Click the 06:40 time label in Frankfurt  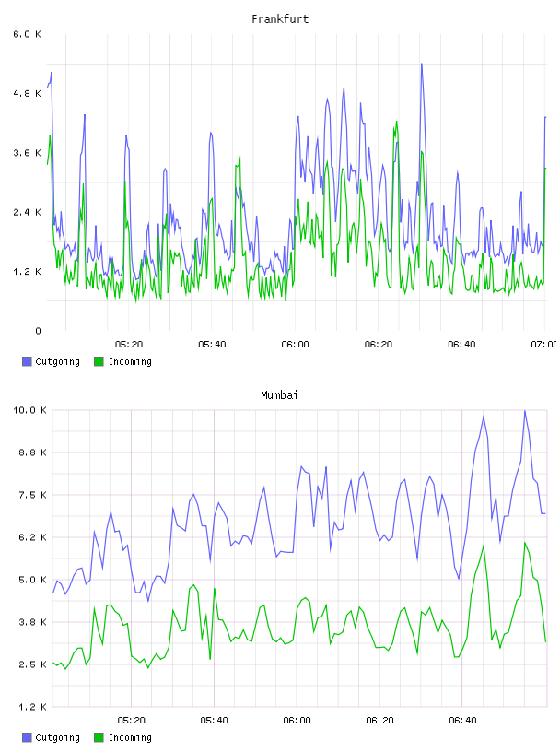461,345
